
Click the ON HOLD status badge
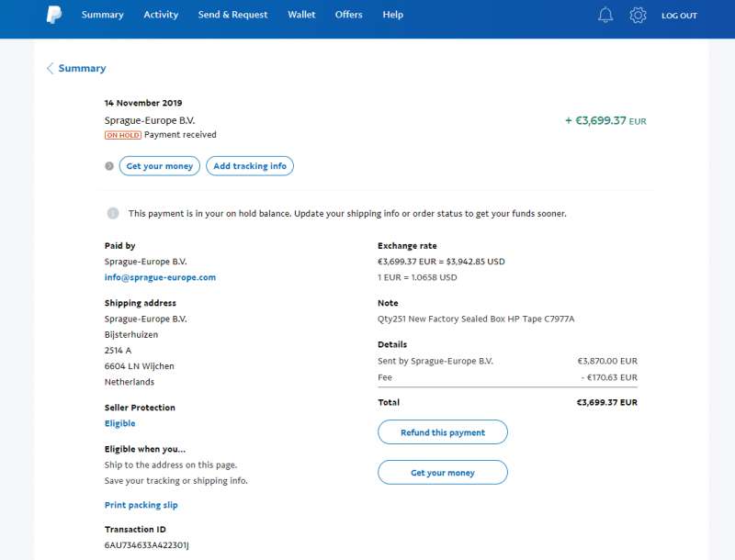point(123,135)
